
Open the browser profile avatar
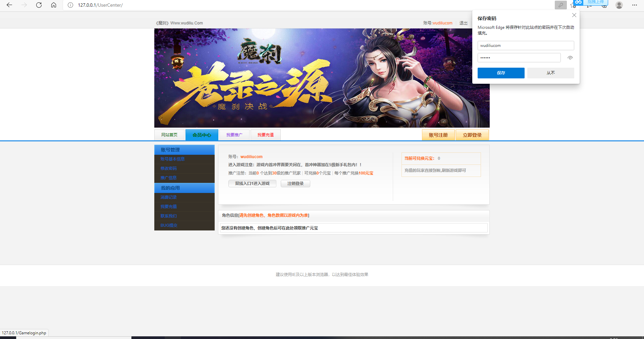[619, 5]
